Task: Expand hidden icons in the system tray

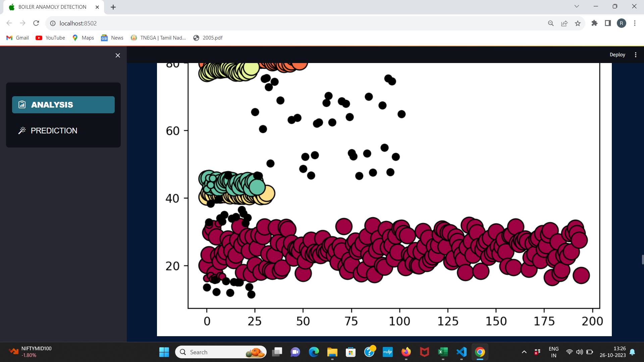Action: [x=524, y=352]
